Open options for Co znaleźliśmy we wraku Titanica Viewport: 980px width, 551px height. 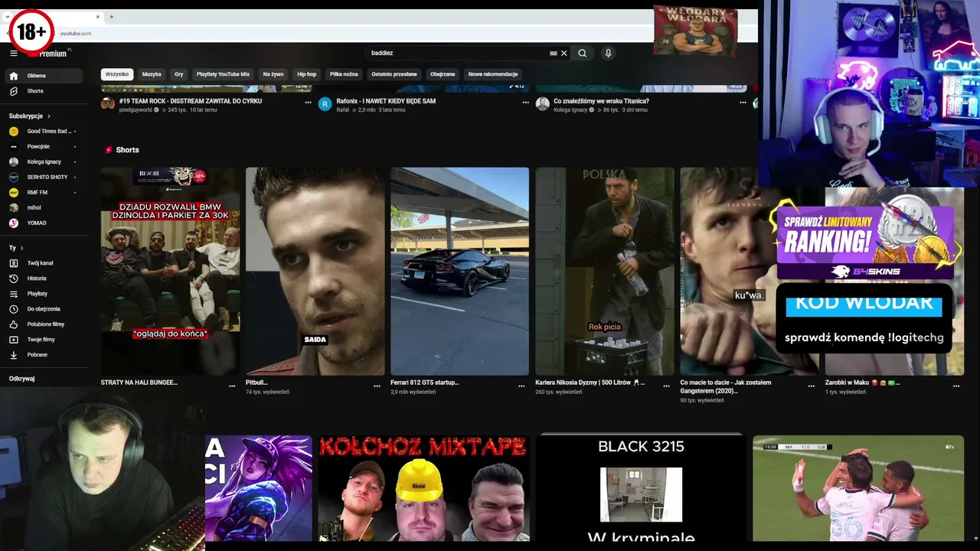(743, 102)
